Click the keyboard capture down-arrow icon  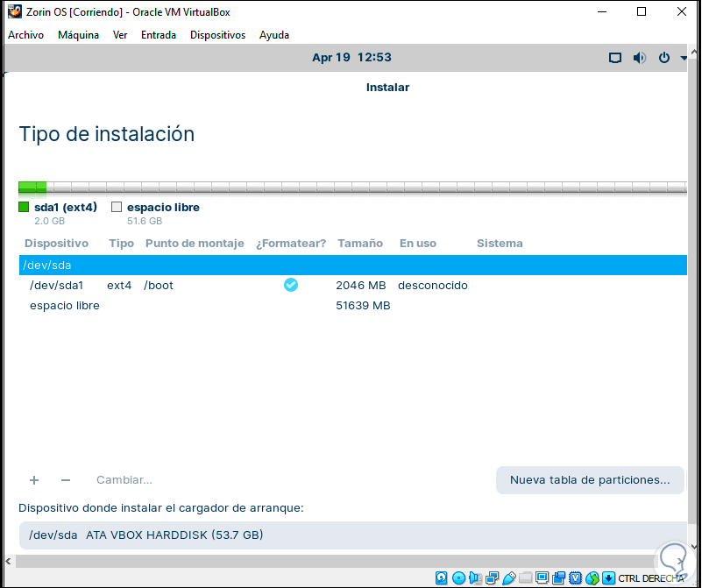coord(608,577)
